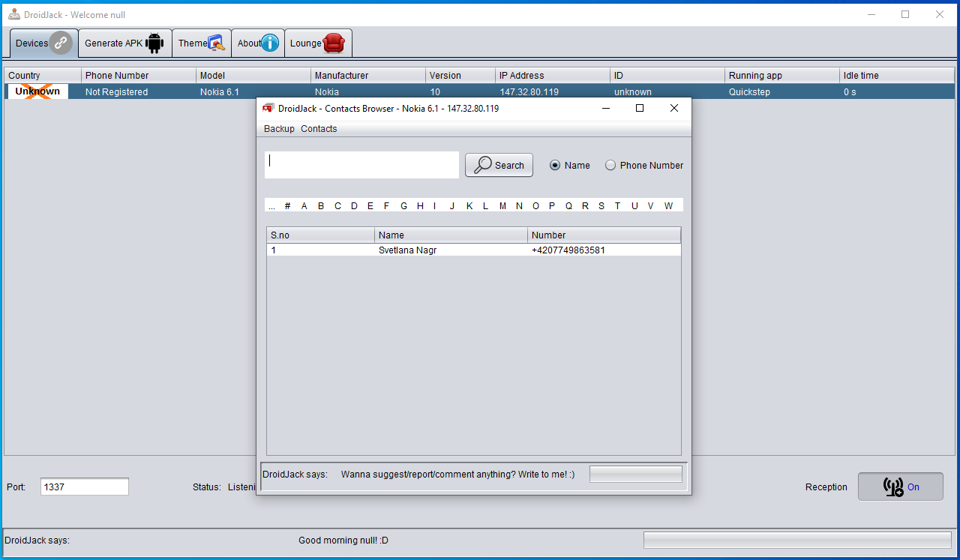Image resolution: width=960 pixels, height=560 pixels.
Task: Filter contacts by letter S
Action: [601, 205]
